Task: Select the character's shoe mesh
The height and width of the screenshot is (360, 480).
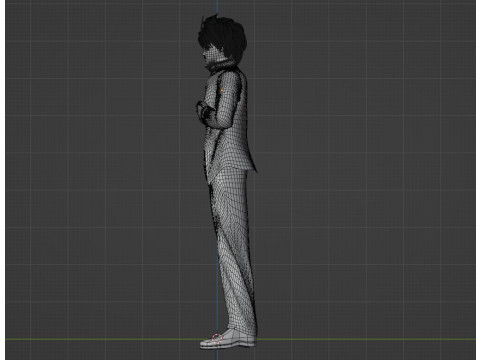Action: [228, 339]
